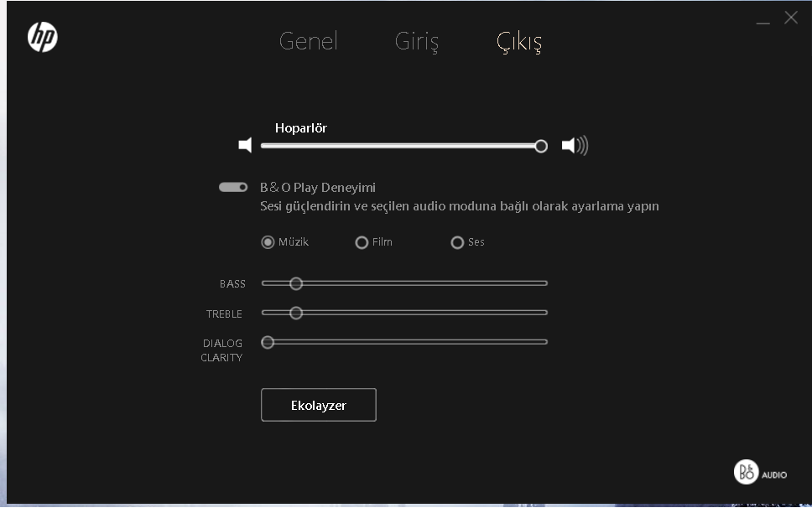This screenshot has width=812, height=508.
Task: Select the Ses audio mode
Action: pos(467,242)
